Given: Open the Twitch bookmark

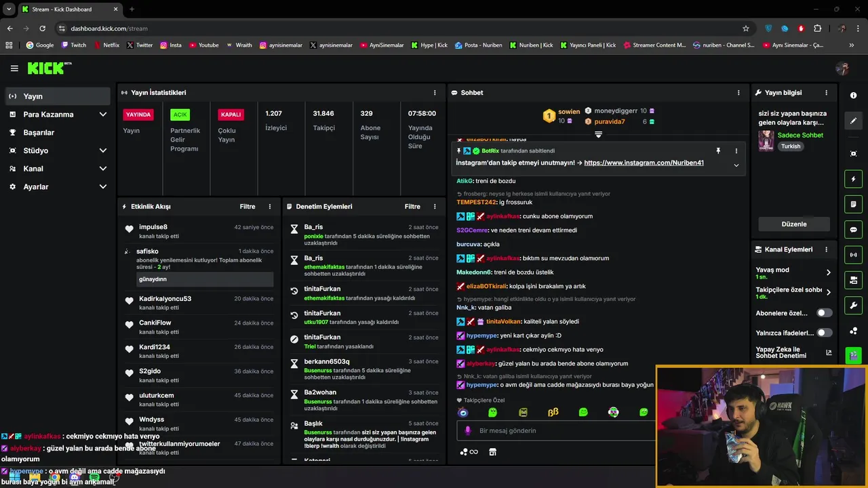Looking at the screenshot, I should tap(74, 45).
